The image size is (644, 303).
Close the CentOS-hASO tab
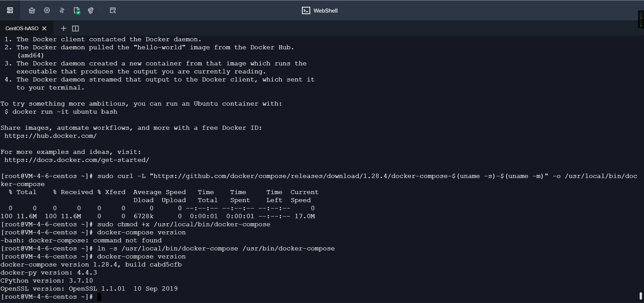tap(44, 28)
